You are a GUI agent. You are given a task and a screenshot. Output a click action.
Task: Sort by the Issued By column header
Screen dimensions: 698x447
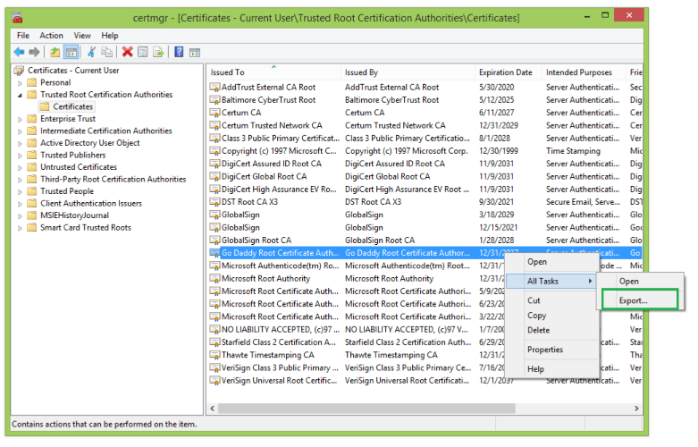click(408, 72)
